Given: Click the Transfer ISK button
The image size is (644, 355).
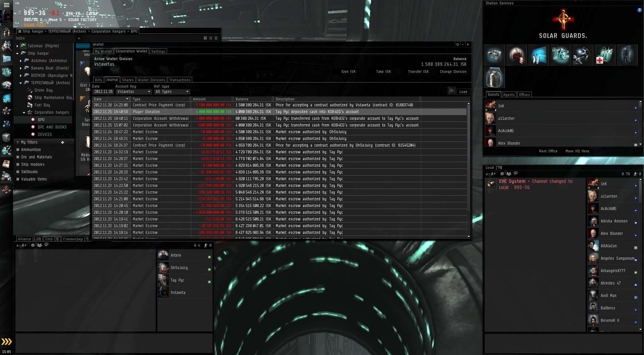Looking at the screenshot, I should pos(418,71).
